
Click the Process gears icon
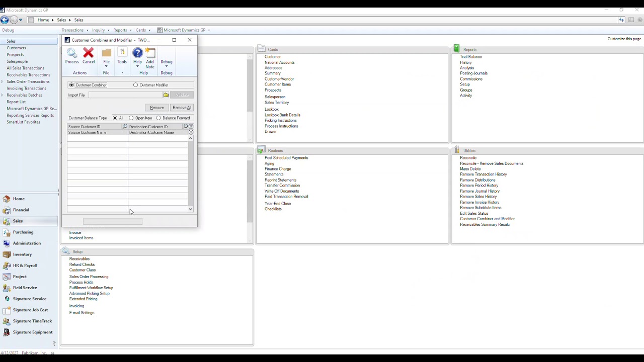point(72,53)
